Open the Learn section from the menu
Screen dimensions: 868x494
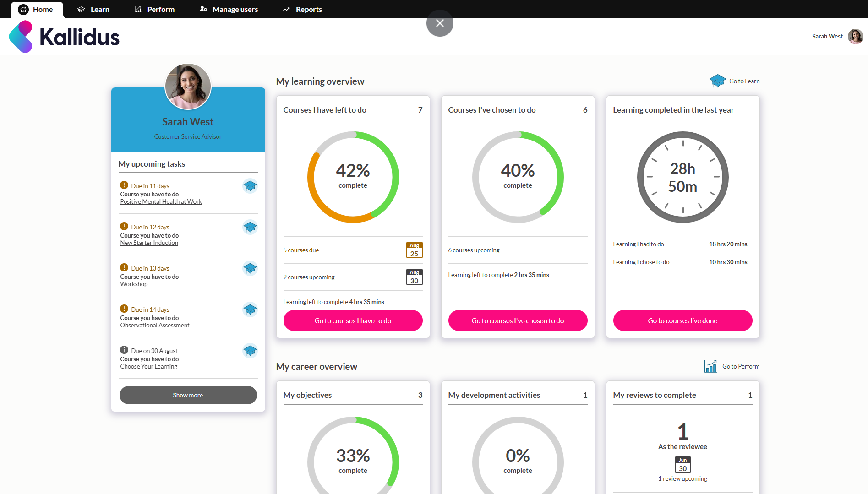click(100, 9)
